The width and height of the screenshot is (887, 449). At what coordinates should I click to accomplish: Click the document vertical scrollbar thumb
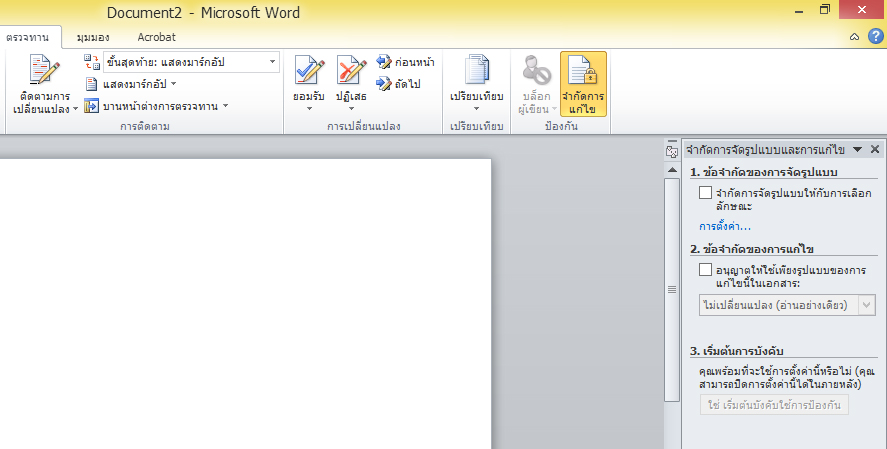(672, 290)
